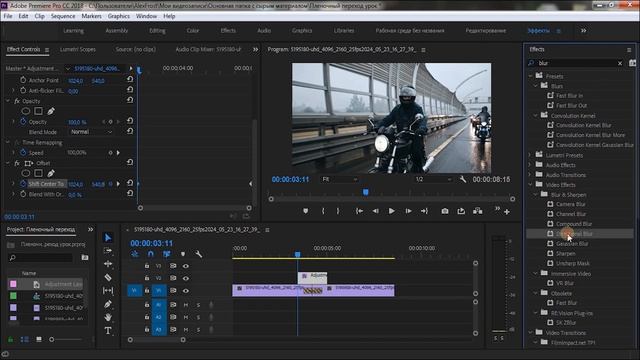Switch to Editing workspace tab

click(157, 31)
